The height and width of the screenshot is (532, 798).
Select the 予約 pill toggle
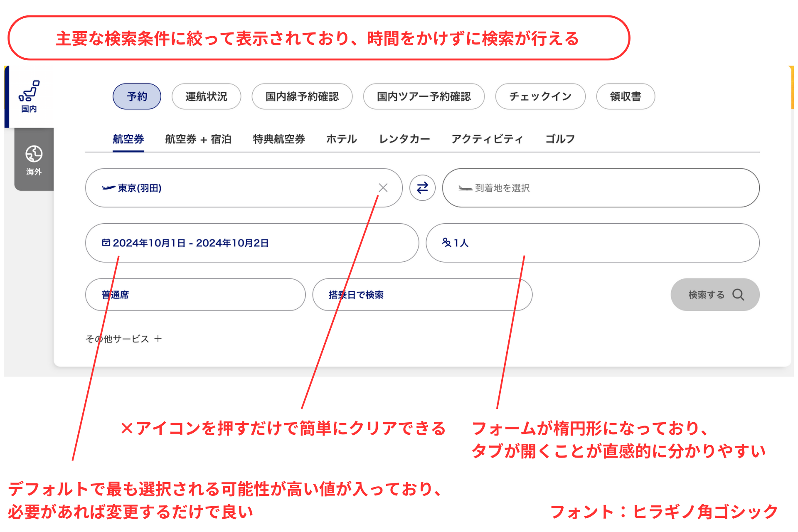[137, 96]
